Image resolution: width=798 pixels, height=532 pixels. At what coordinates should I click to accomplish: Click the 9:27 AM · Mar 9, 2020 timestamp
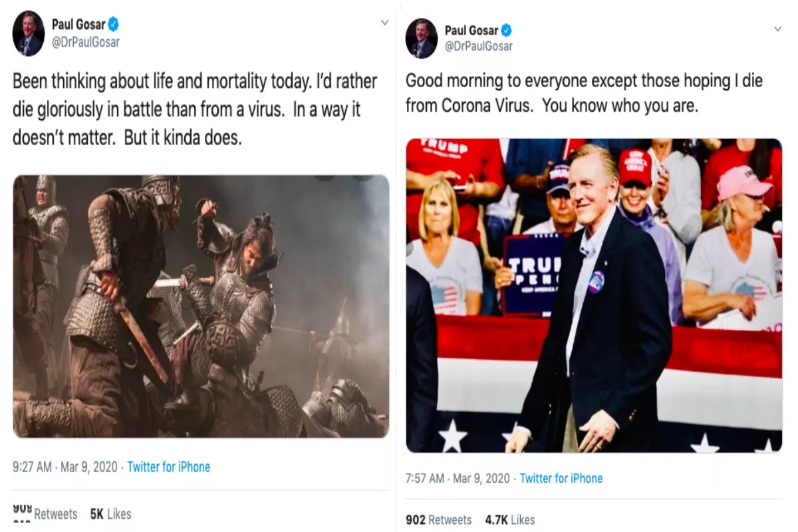65,467
